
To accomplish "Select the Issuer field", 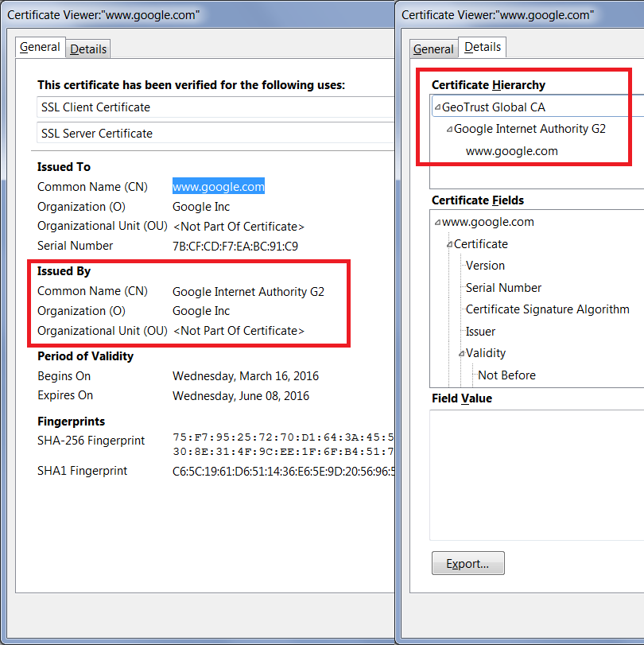I will [480, 331].
